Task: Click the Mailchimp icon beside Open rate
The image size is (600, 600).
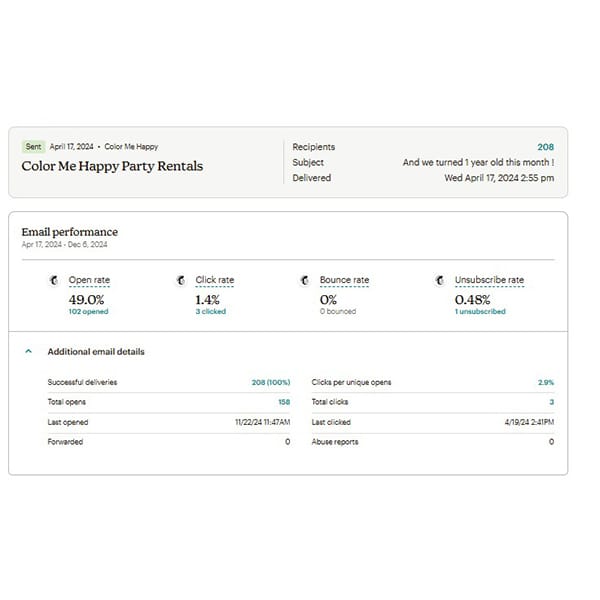Action: 54,280
